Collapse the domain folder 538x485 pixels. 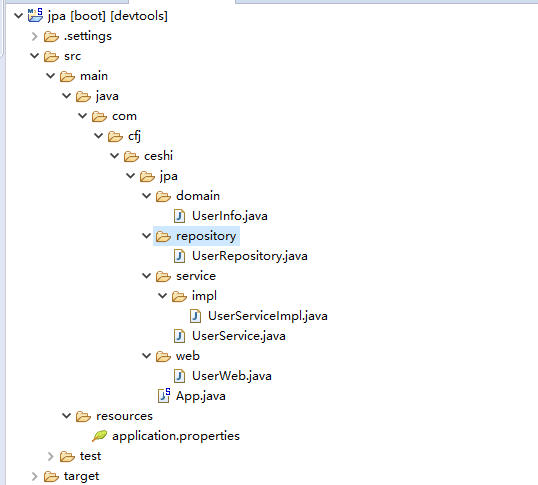[147, 196]
